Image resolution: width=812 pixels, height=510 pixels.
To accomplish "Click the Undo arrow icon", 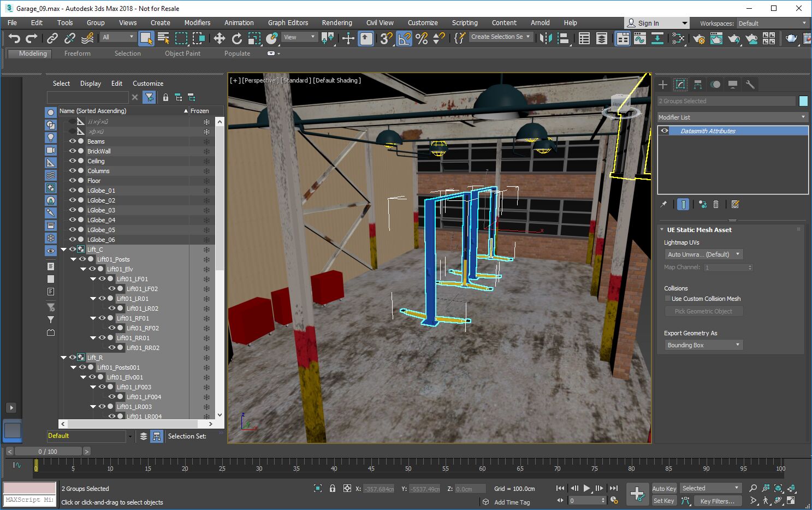I will click(x=14, y=38).
